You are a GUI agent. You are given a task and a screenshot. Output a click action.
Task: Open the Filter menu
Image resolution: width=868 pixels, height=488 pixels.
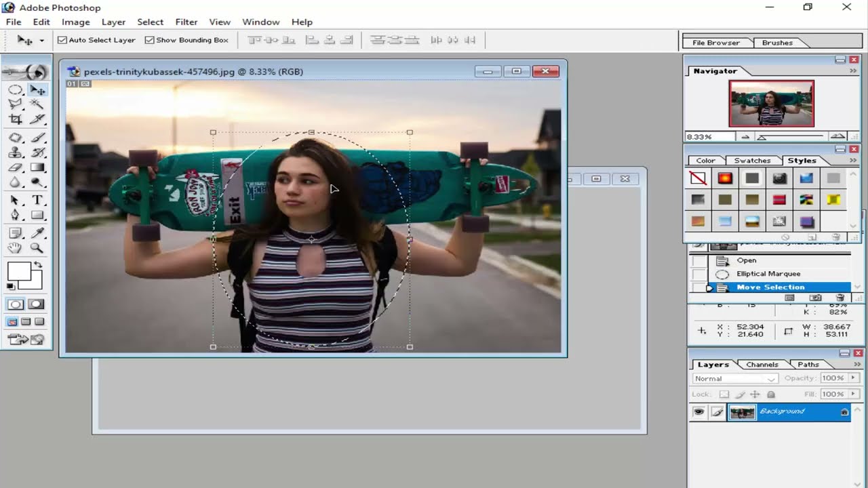pyautogui.click(x=186, y=22)
